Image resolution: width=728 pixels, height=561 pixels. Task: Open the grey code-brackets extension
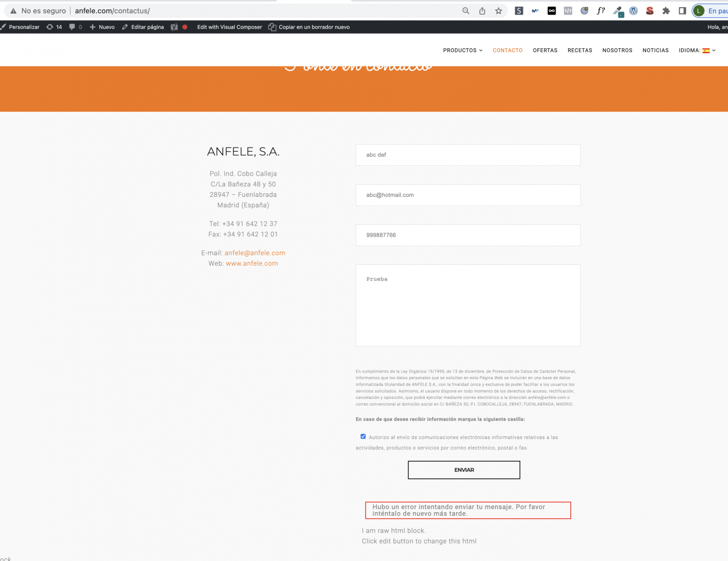(568, 11)
